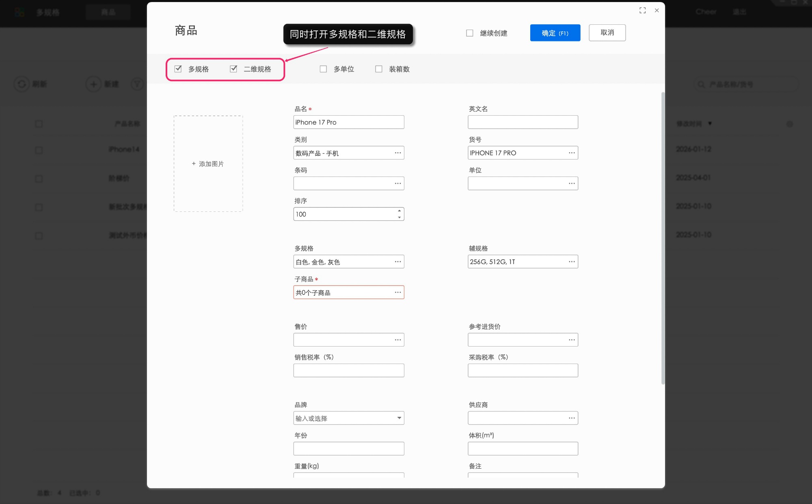Open the 多规格 ellipsis selector
This screenshot has width=812, height=504.
pos(397,262)
